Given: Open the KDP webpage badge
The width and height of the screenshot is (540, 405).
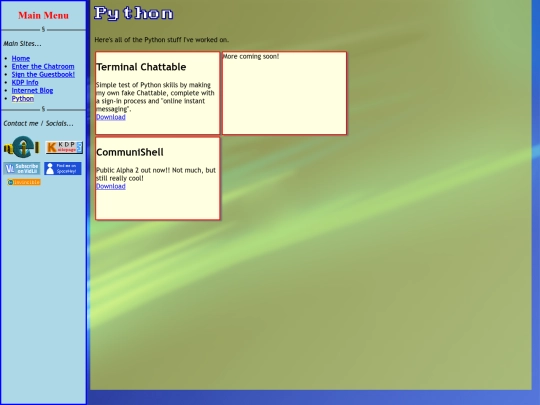Looking at the screenshot, I should coord(64,147).
